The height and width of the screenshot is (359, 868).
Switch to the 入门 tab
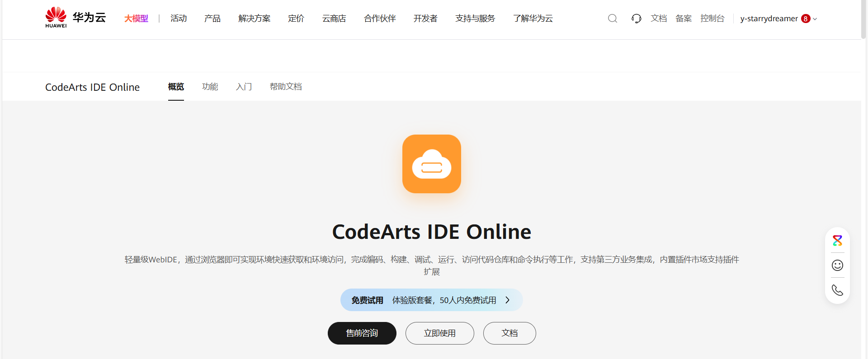tap(244, 87)
